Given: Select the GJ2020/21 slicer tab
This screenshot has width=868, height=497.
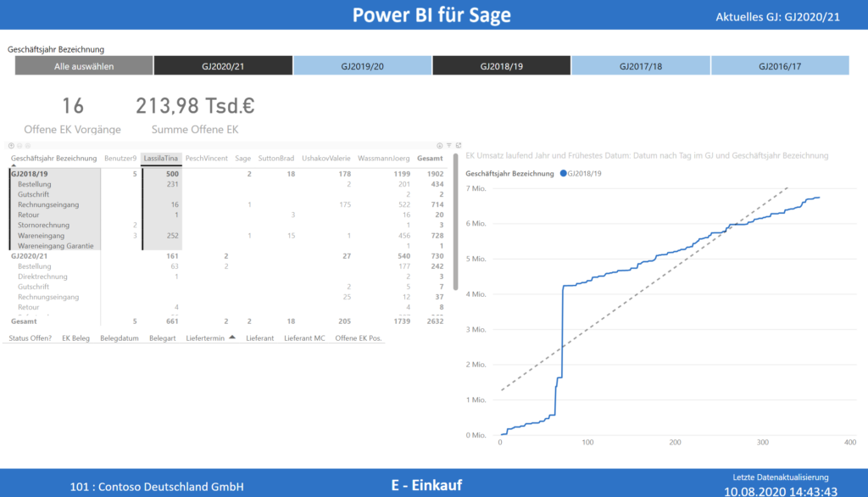Looking at the screenshot, I should tap(223, 64).
